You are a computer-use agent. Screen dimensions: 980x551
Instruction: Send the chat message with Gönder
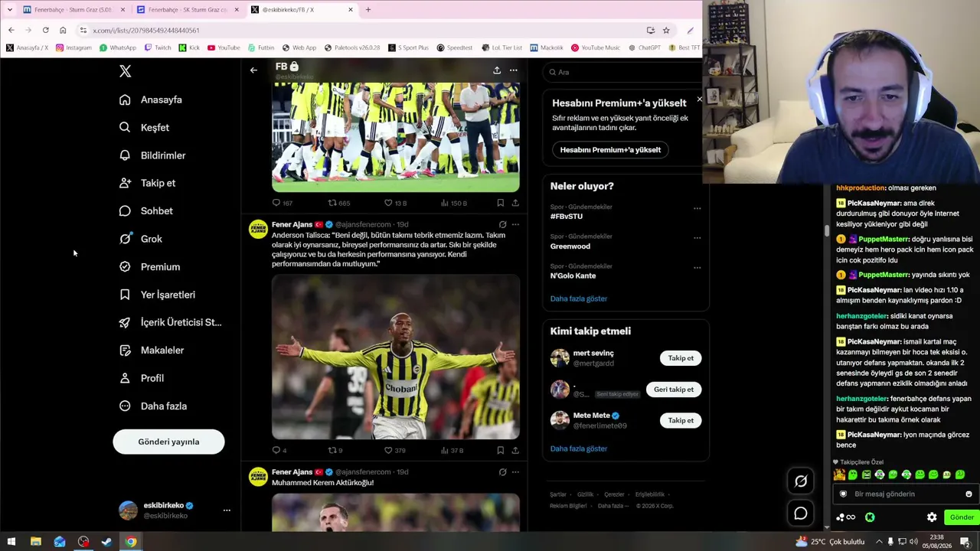pyautogui.click(x=962, y=517)
